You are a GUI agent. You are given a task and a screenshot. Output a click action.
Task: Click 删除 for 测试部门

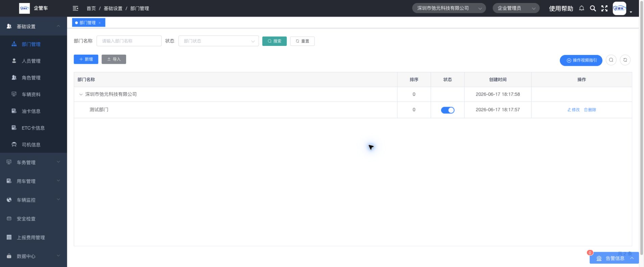pyautogui.click(x=590, y=110)
